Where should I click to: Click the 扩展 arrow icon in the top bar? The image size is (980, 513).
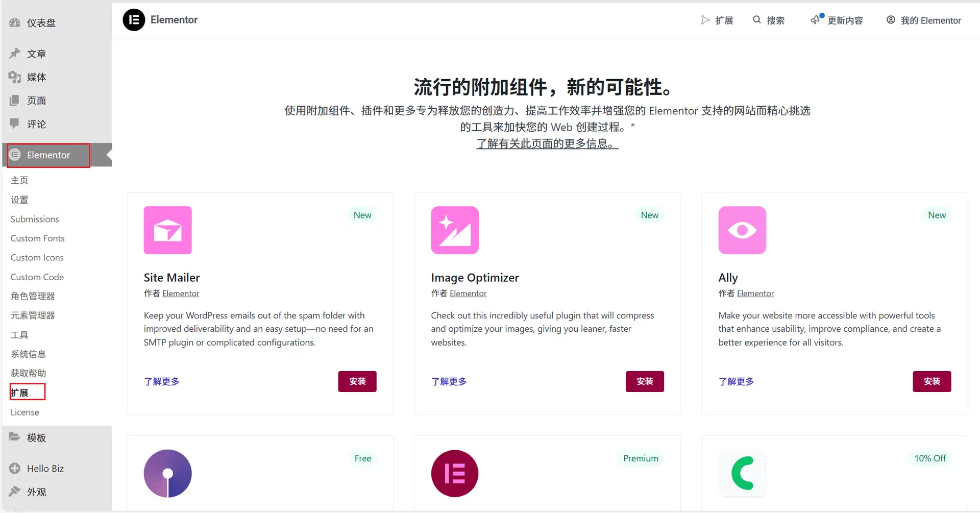click(x=705, y=20)
